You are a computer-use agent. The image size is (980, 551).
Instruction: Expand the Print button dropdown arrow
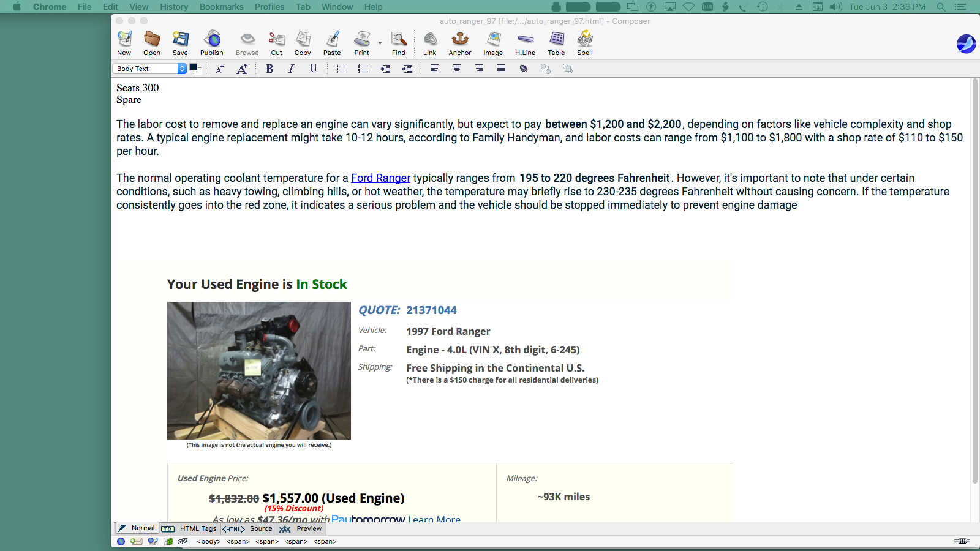[380, 43]
